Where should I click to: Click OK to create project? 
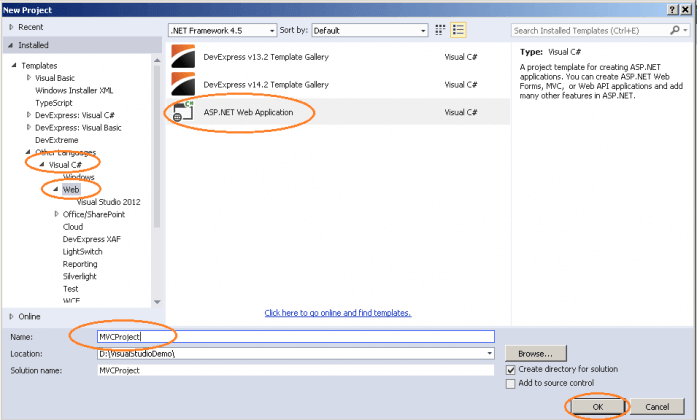[x=597, y=407]
